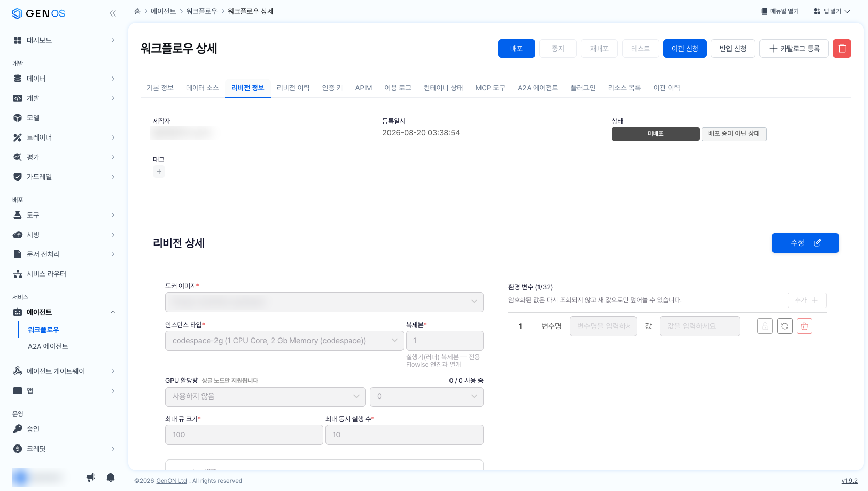Open the 앱 열기 dropdown
Viewport: 868px width, 491px height.
coord(832,11)
